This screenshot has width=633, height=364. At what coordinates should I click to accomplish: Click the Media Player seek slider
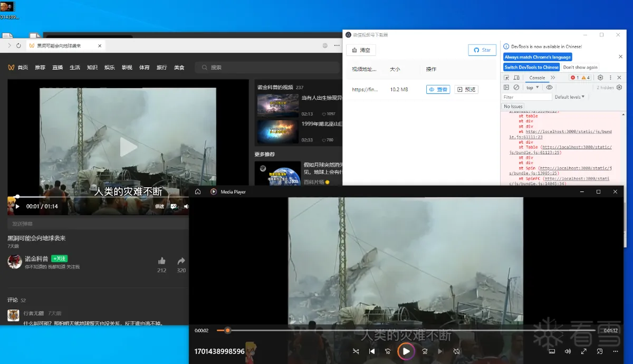point(396,330)
